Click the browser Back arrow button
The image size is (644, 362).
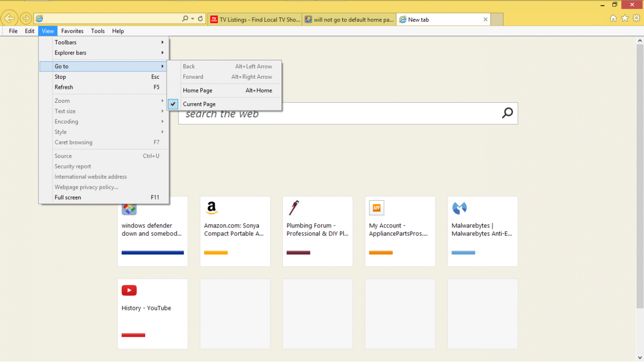click(x=10, y=18)
